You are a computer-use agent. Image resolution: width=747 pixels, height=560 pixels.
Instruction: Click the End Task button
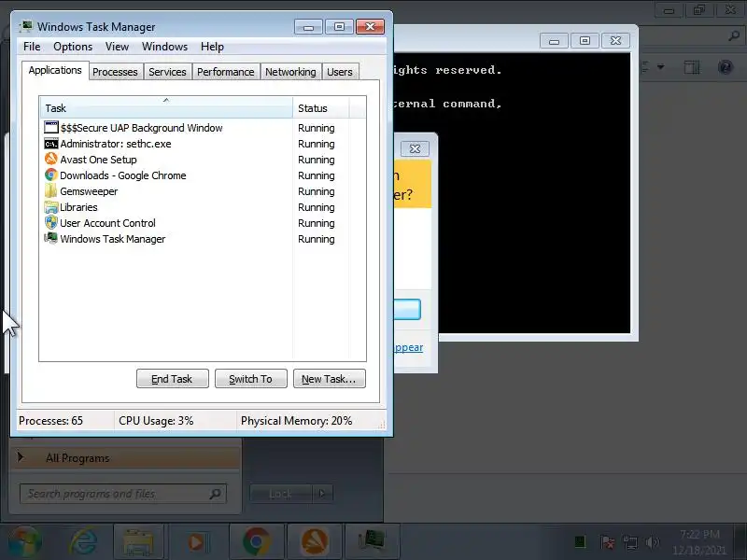[173, 379]
